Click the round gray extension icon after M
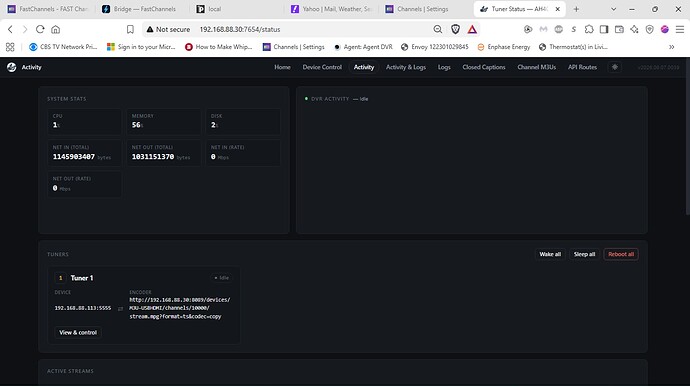 click(558, 29)
